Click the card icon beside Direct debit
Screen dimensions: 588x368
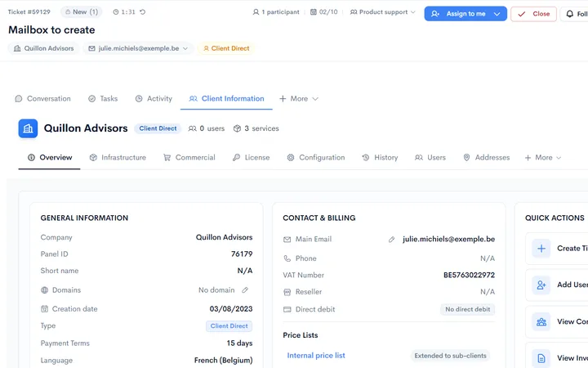click(287, 309)
